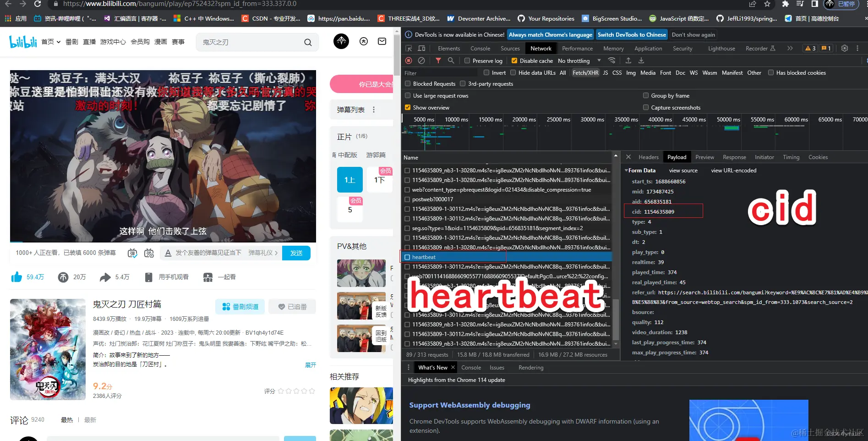Viewport: 868px width, 441px height.
Task: Toggle Hide data URLs checkbox
Action: point(513,72)
